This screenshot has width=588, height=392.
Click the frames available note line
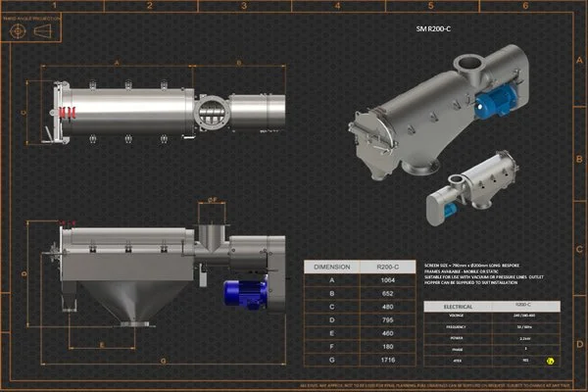[462, 271]
